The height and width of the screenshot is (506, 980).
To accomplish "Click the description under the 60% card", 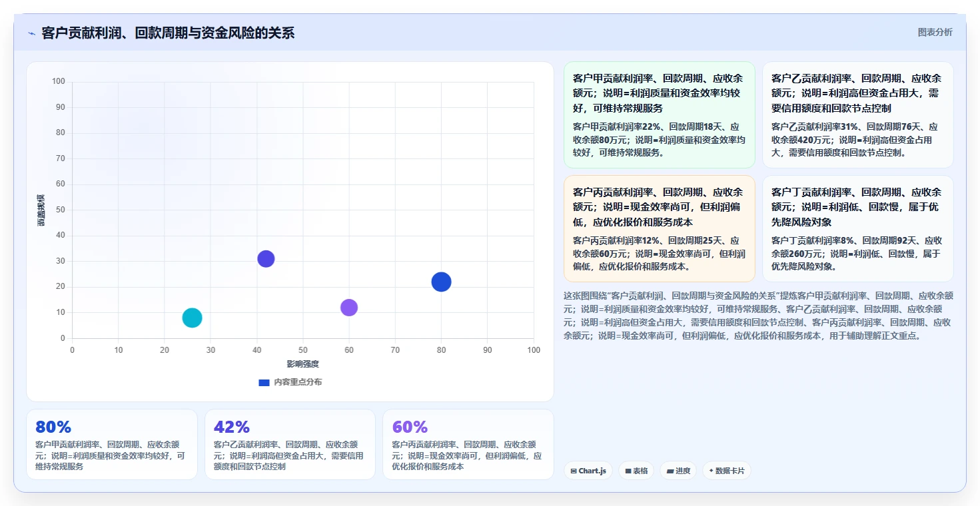I will click(468, 455).
